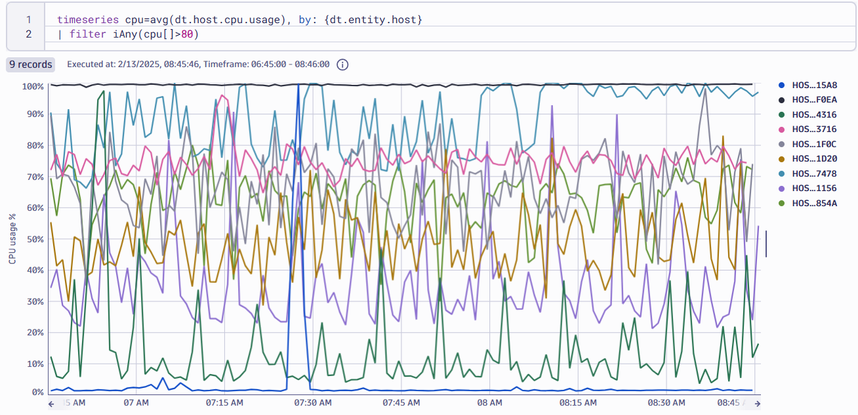Toggle the HOS...1D20 legend entry

pos(813,159)
